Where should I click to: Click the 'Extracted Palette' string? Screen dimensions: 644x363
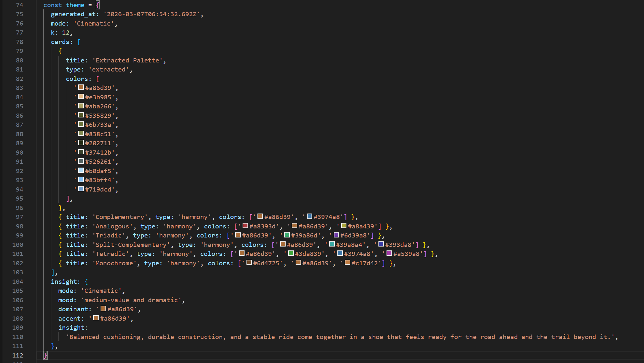(x=127, y=60)
